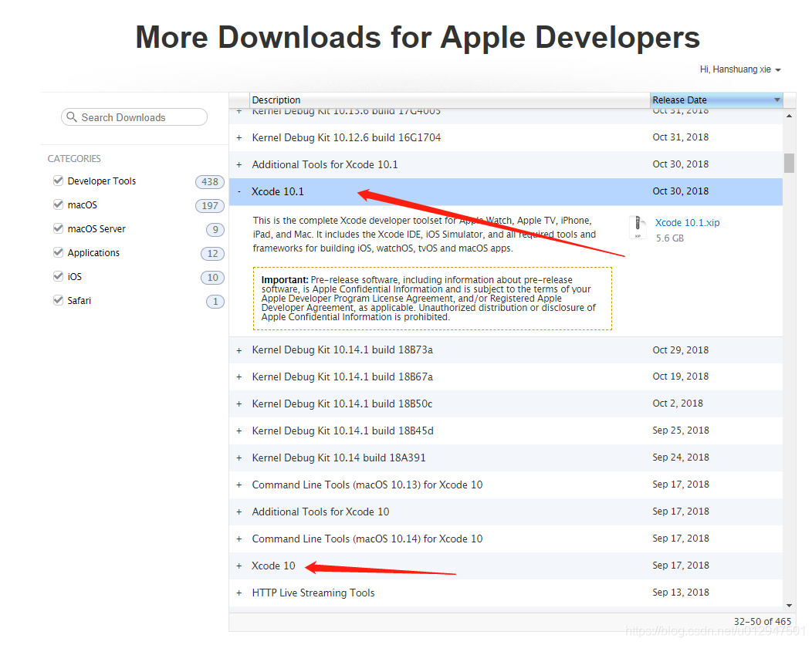Click the scrollbar up arrow
The height and width of the screenshot is (645, 812).
pos(789,116)
